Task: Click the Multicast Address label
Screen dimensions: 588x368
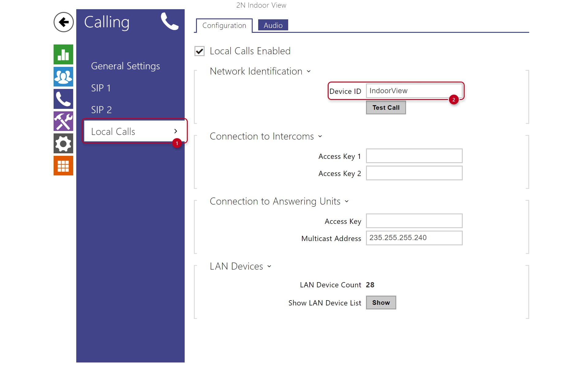Action: tap(331, 239)
